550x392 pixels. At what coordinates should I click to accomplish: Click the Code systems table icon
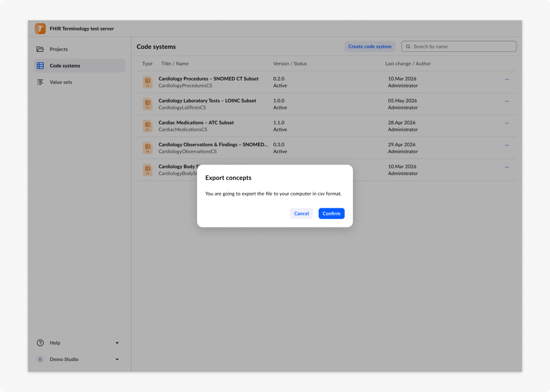pyautogui.click(x=40, y=66)
